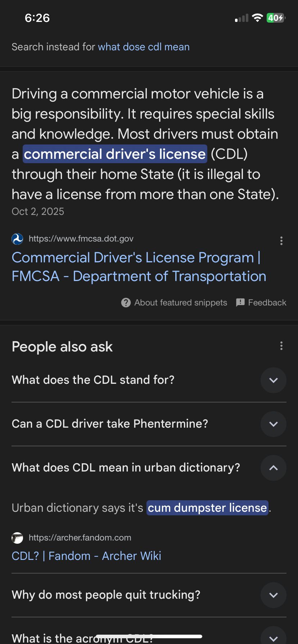Screen dimensions: 298x644
Task: Expand "What is the acronym CDL?" question
Action: tap(273, 637)
